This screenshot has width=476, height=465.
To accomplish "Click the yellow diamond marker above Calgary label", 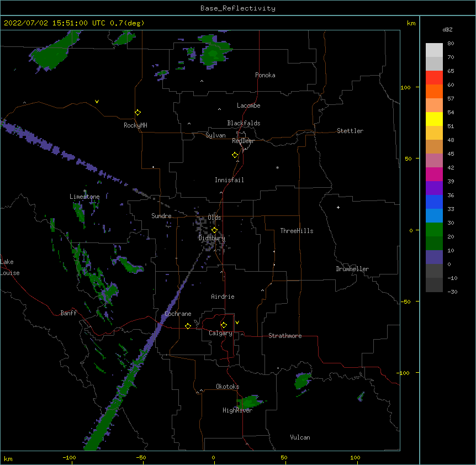I will pos(224,325).
